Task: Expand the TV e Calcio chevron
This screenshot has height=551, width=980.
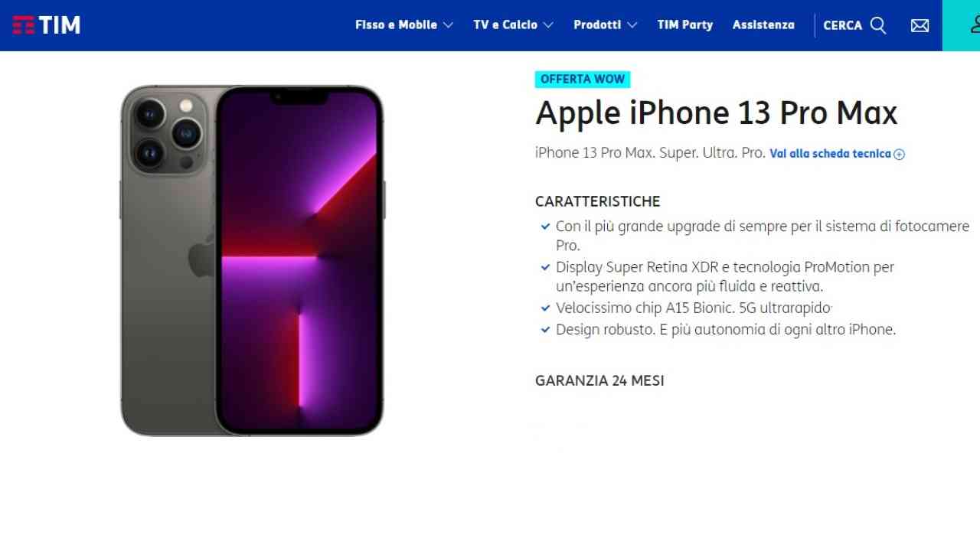Action: coord(548,25)
